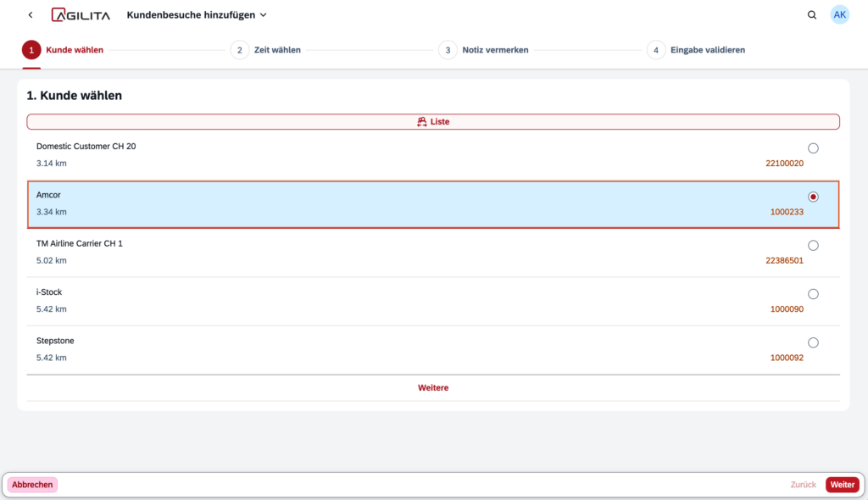Select the Stepstone radio button
Viewport: 868px width, 500px height.
tap(813, 343)
